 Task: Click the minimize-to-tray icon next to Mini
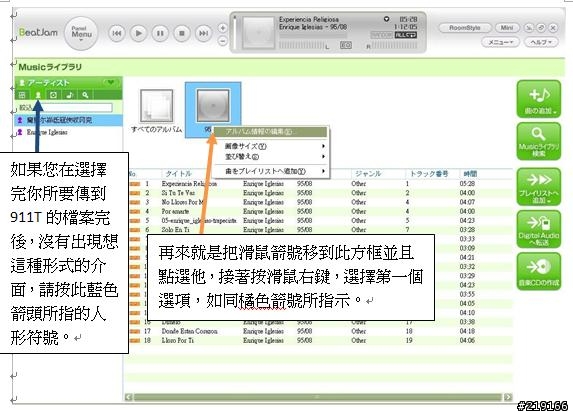pyautogui.click(x=528, y=28)
